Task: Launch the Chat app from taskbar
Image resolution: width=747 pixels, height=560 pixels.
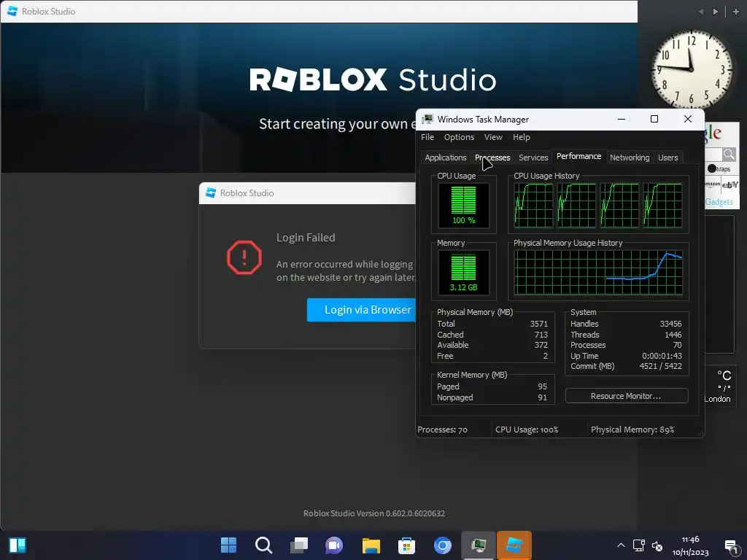Action: tap(334, 545)
